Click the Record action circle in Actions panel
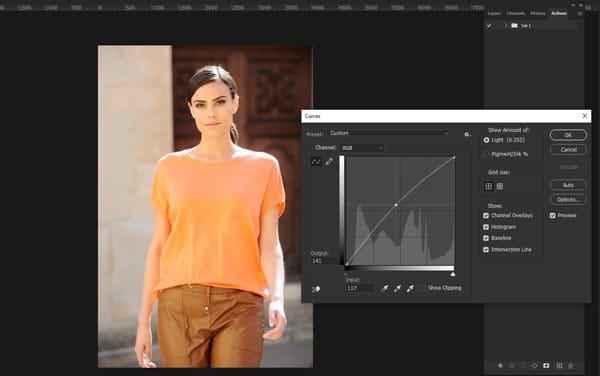600x376 pixels. click(x=512, y=366)
